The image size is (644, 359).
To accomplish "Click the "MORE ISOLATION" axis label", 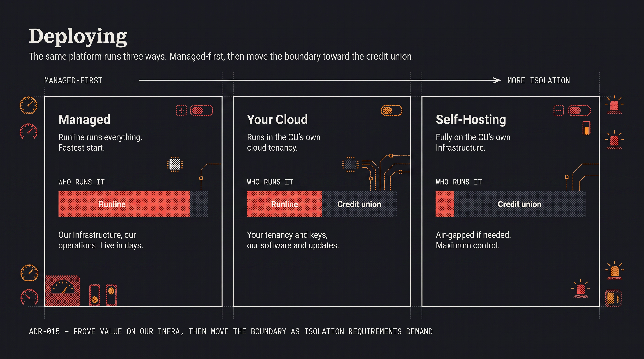I will coord(538,80).
